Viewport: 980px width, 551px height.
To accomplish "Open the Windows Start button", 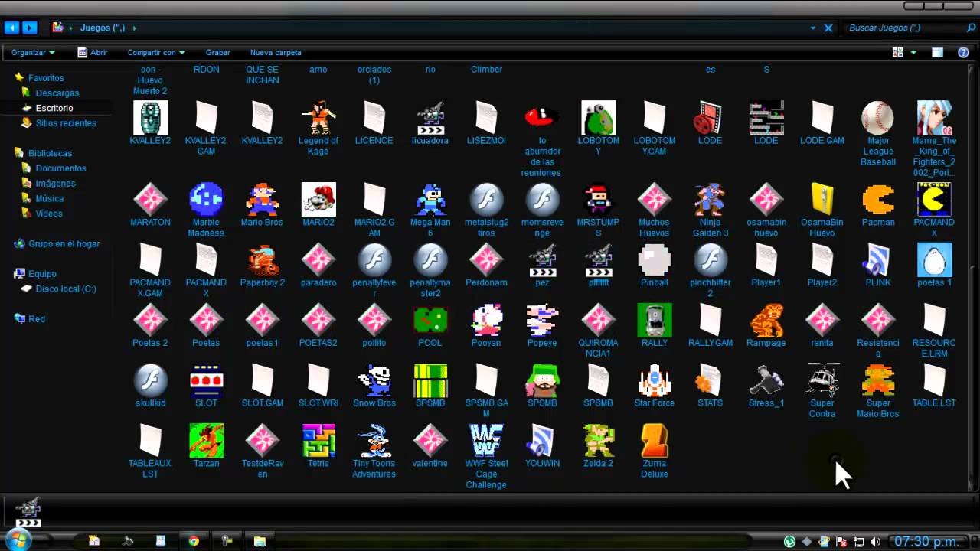I will (17, 540).
